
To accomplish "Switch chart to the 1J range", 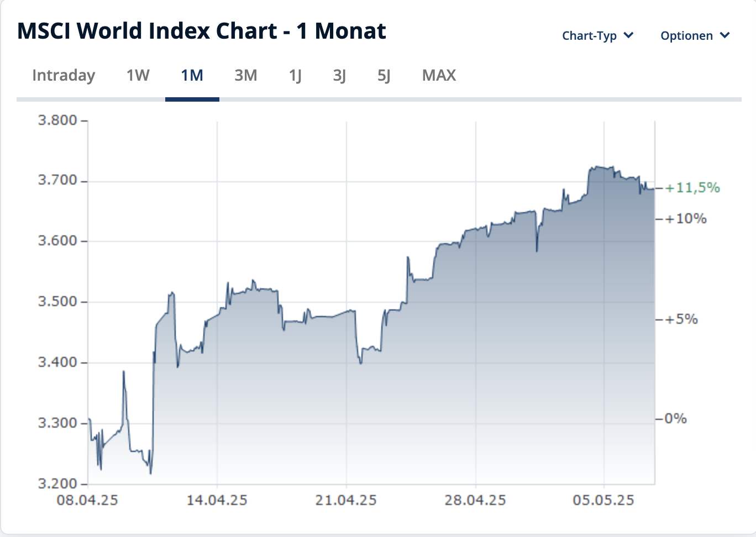I will click(295, 75).
